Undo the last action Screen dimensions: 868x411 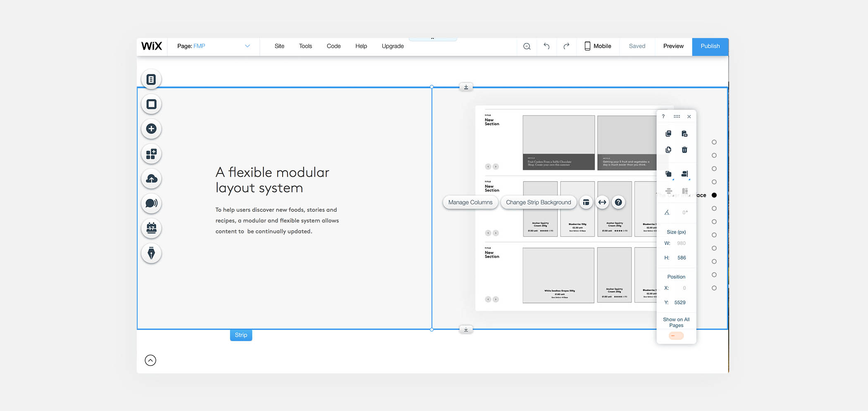pos(546,46)
